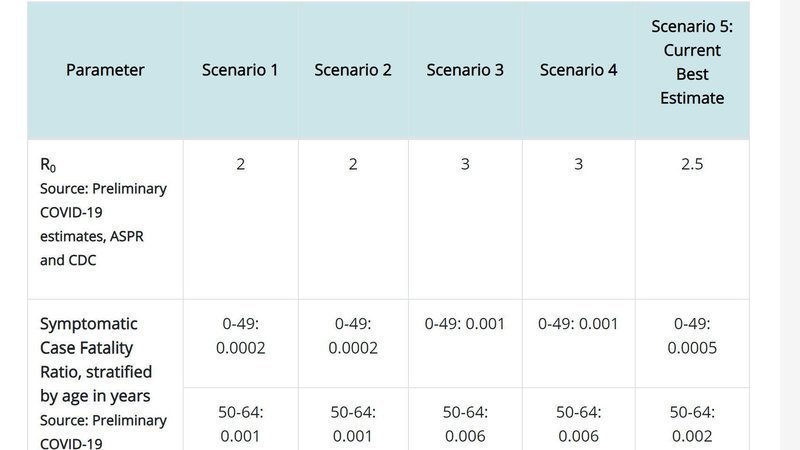This screenshot has height=450, width=800.
Task: Click the Scenario 3 column header
Action: [465, 70]
